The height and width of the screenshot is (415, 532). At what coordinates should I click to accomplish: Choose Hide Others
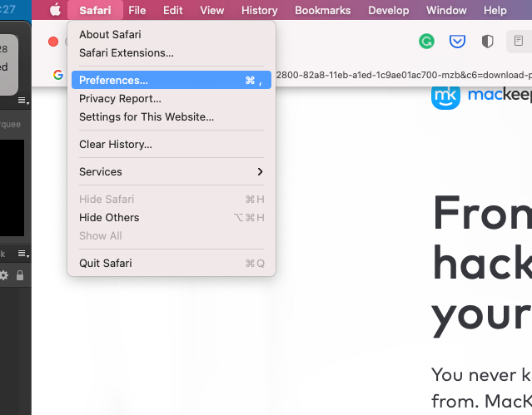[172, 218]
